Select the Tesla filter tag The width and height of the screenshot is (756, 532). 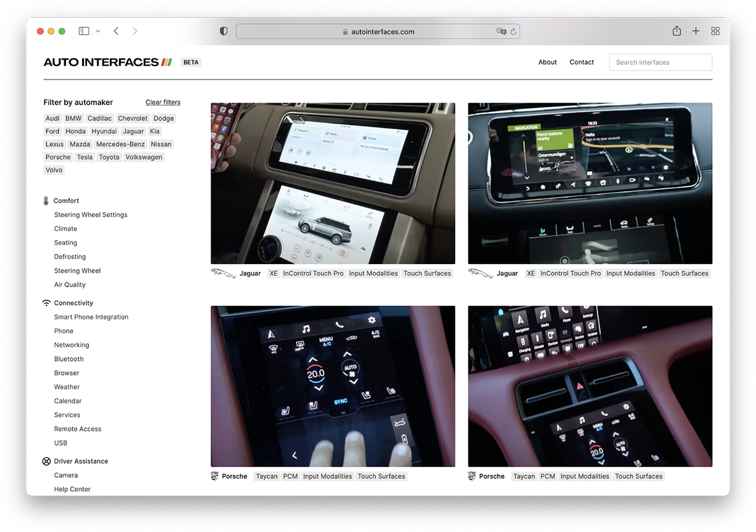85,157
